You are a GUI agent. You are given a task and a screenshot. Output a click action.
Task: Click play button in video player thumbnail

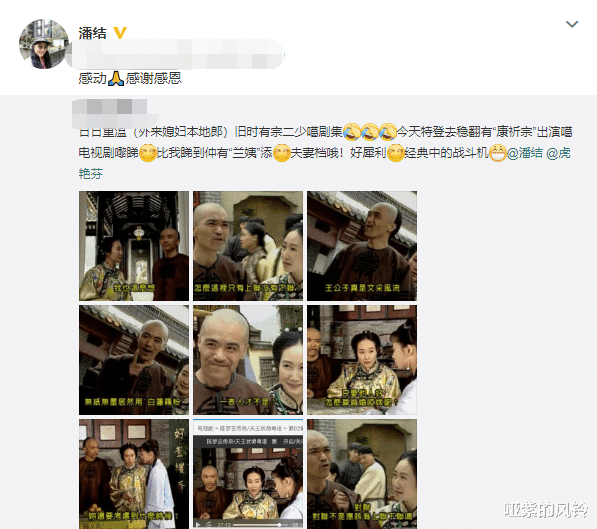click(197, 525)
